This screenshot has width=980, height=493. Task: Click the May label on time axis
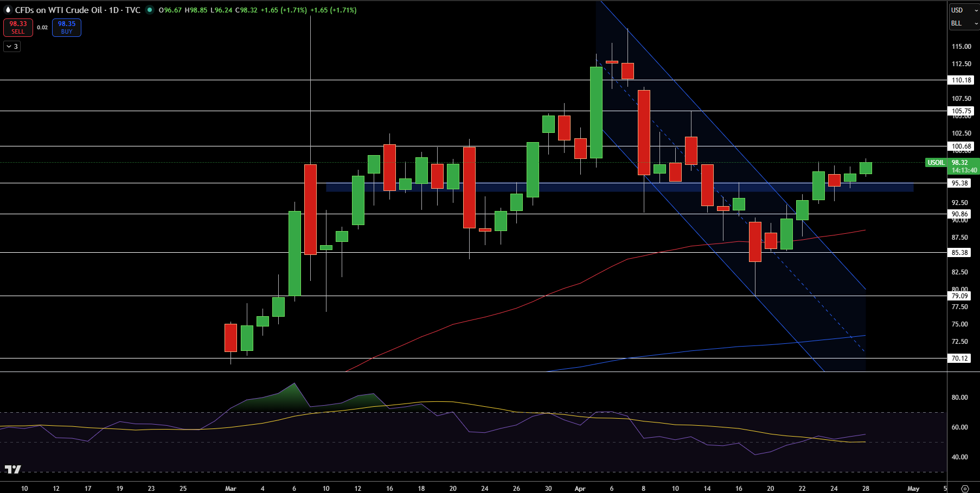point(913,488)
